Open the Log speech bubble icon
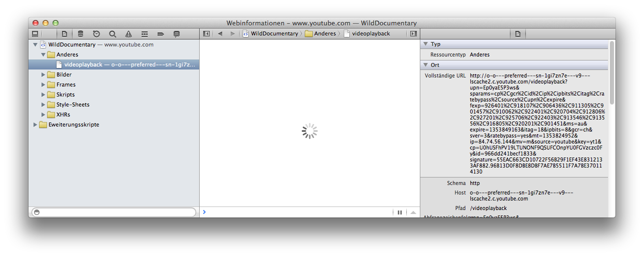Image resolution: width=644 pixels, height=257 pixels. [x=177, y=34]
